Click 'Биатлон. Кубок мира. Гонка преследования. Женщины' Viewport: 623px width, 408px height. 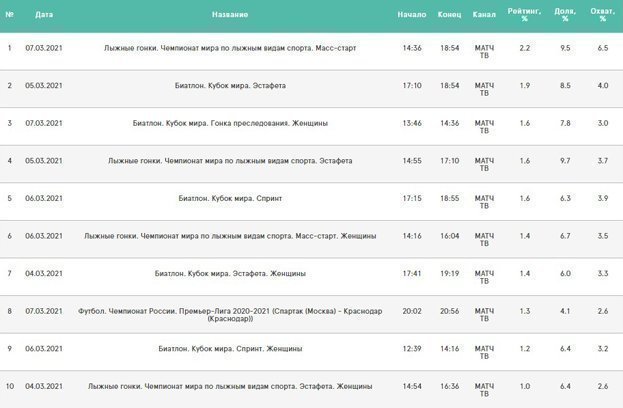(230, 123)
